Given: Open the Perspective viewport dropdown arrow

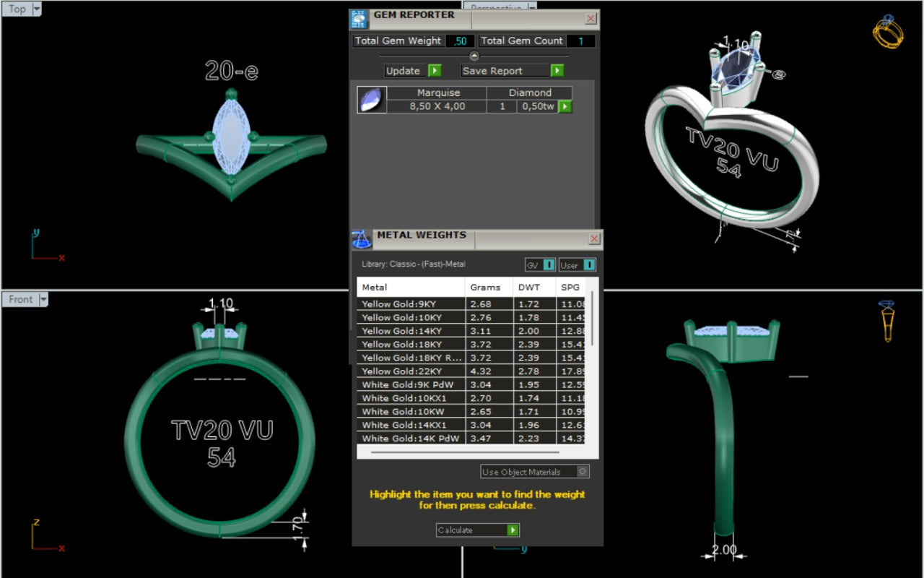Looking at the screenshot, I should [x=532, y=7].
